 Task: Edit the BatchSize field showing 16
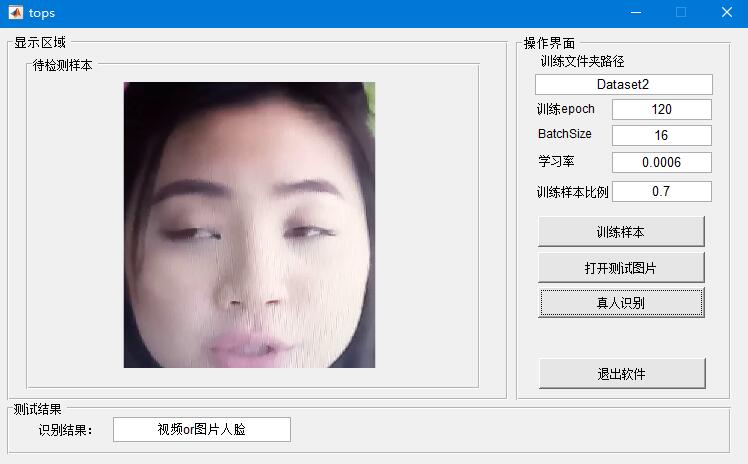click(662, 135)
